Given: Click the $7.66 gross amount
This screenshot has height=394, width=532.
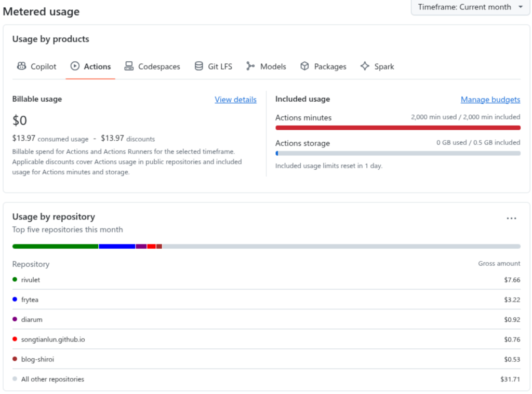Looking at the screenshot, I should pos(512,280).
